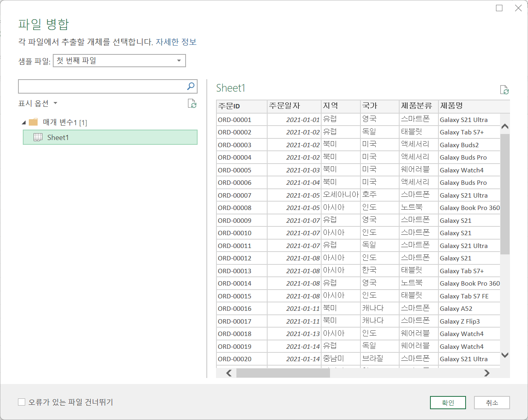Close the 파일 병합 dialog
The height and width of the screenshot is (420, 528).
(518, 8)
